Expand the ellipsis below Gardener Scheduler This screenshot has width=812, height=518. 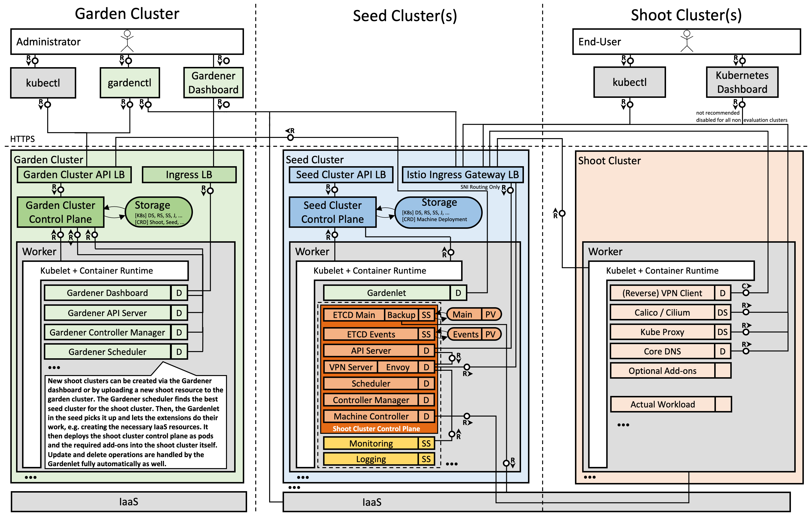click(54, 367)
